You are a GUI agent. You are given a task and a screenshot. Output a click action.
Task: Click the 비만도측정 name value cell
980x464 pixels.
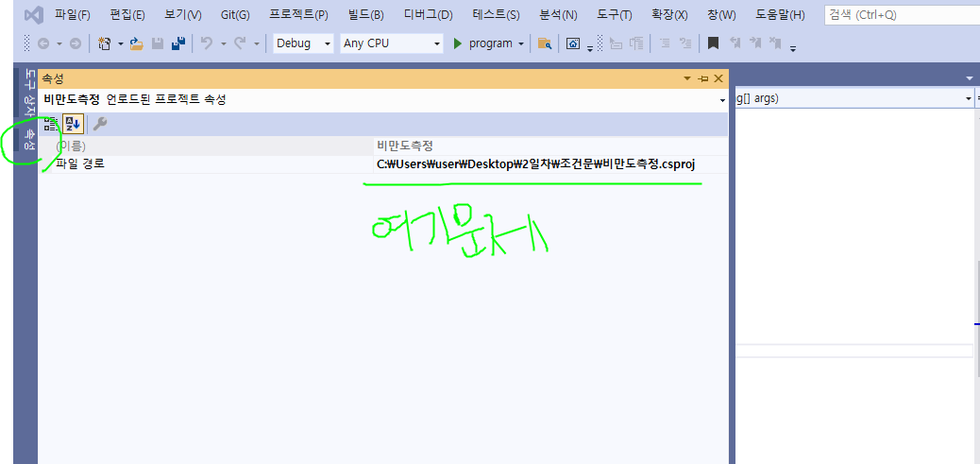[550, 146]
